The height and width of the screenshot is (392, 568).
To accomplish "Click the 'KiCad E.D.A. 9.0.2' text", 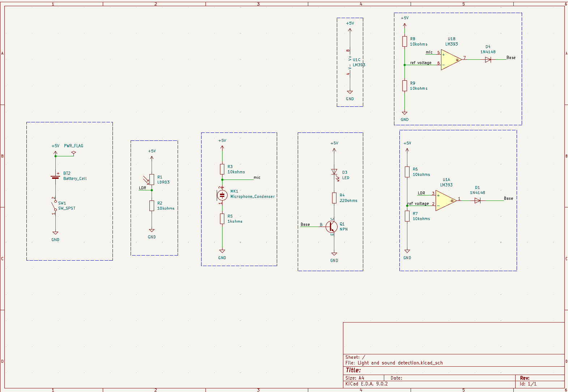I will click(366, 384).
